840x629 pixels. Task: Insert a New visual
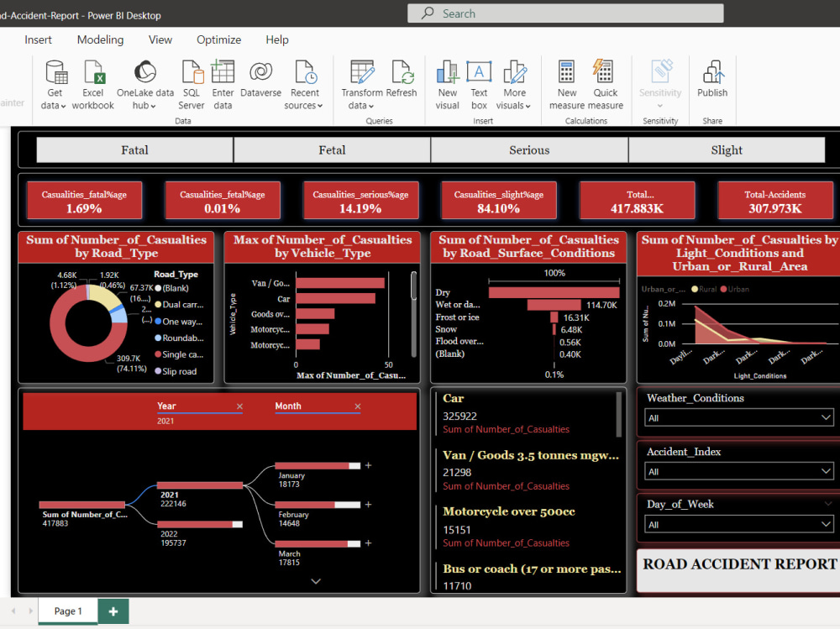coord(448,80)
